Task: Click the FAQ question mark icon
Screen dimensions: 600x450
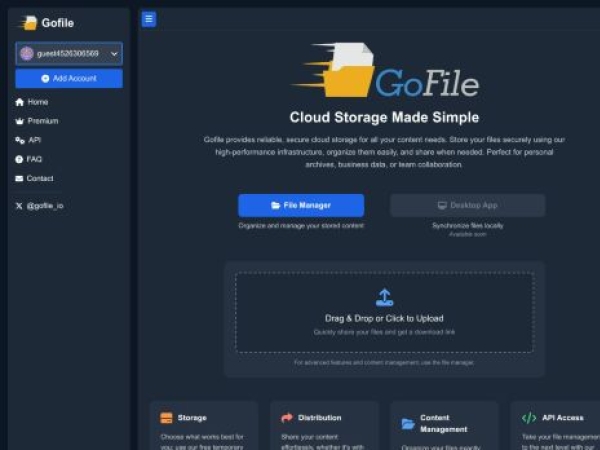Action: (x=19, y=160)
